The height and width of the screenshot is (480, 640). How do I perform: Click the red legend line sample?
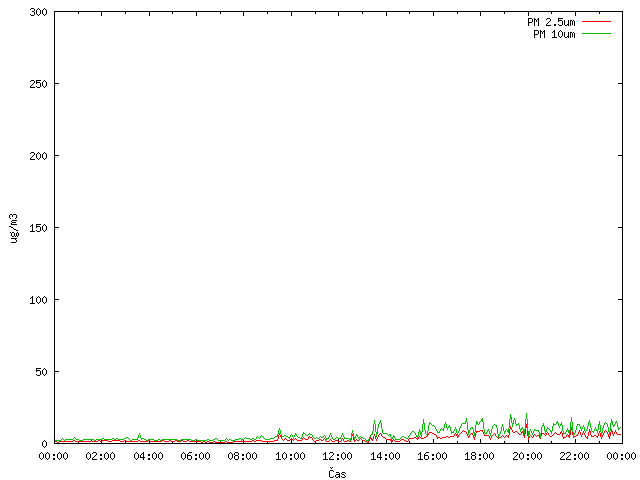[x=596, y=22]
